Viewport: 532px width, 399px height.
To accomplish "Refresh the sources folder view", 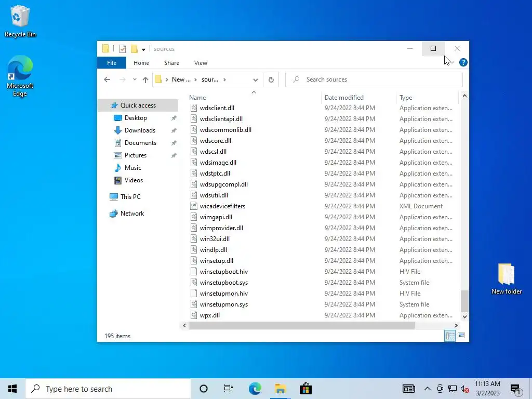I will click(271, 79).
